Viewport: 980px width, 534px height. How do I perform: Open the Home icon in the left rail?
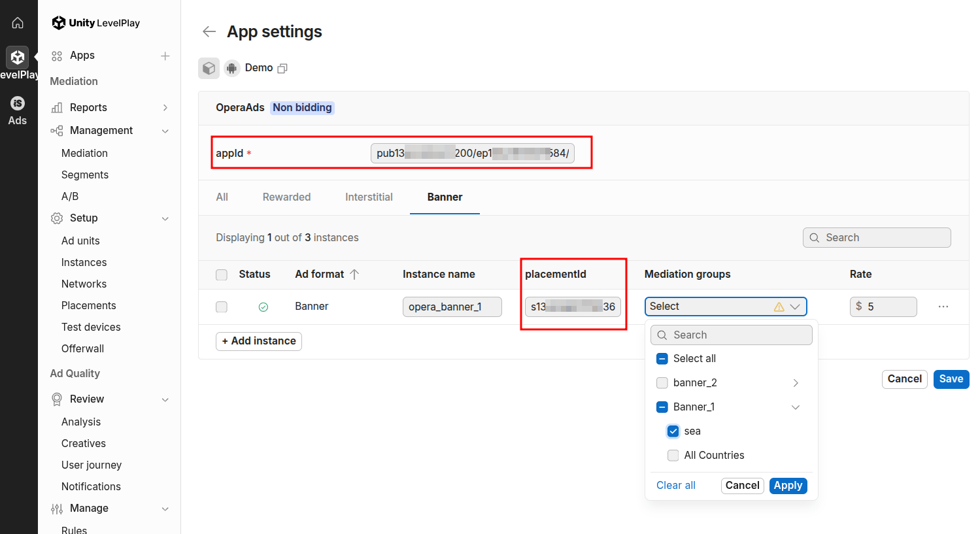click(18, 23)
